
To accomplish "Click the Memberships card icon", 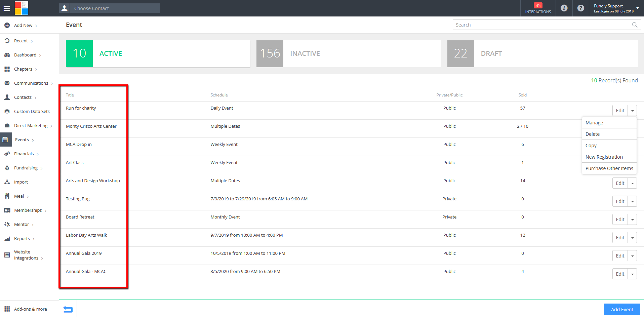I will (x=7, y=210).
